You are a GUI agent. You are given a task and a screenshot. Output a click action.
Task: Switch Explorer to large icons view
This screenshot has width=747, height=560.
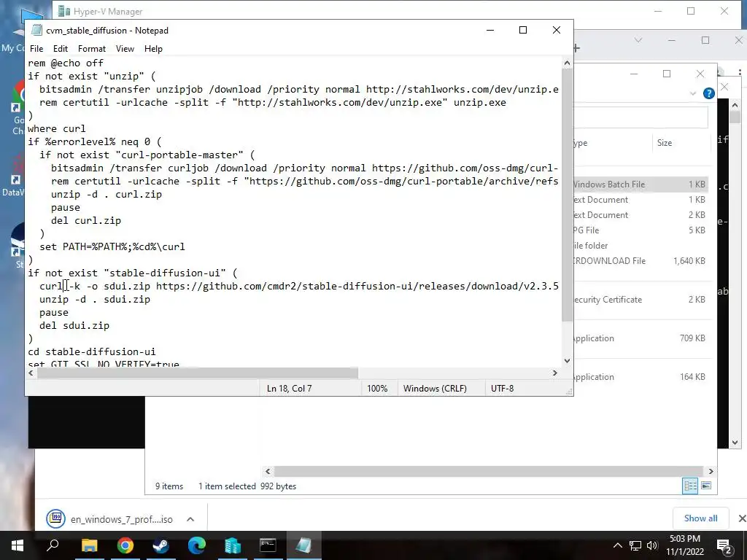point(706,486)
